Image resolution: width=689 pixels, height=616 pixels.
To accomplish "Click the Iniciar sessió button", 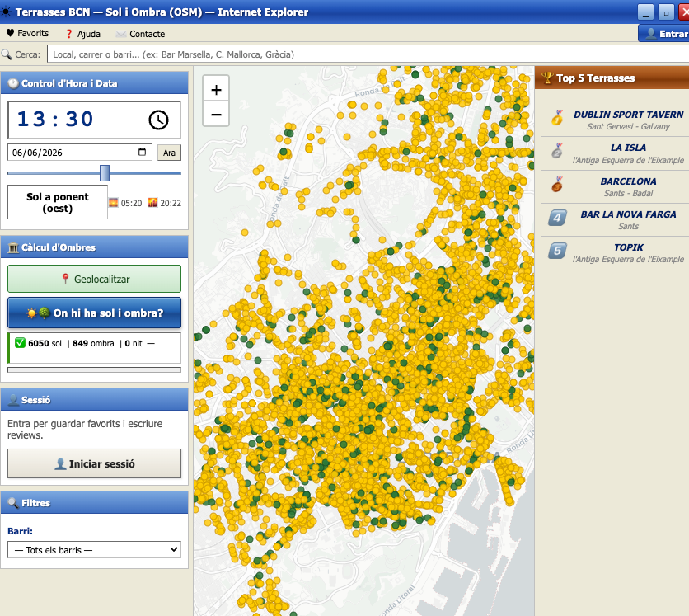I will click(x=94, y=463).
